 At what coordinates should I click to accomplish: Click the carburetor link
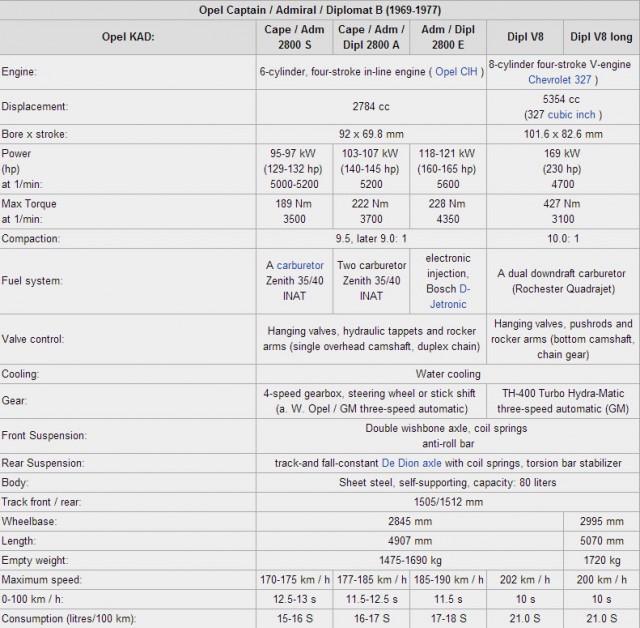300,265
